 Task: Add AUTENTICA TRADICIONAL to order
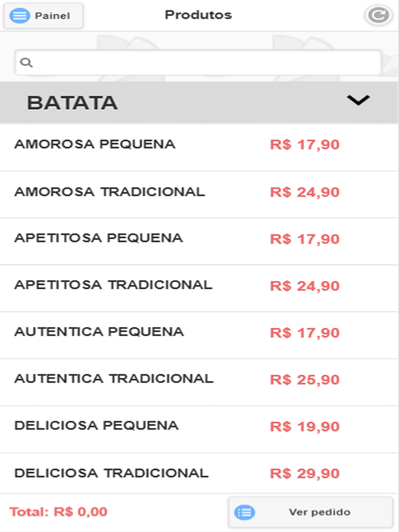coord(199,382)
